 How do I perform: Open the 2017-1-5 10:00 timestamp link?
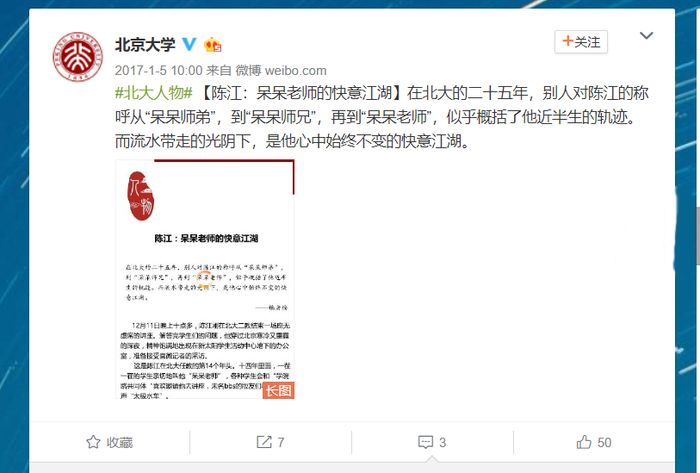(158, 71)
